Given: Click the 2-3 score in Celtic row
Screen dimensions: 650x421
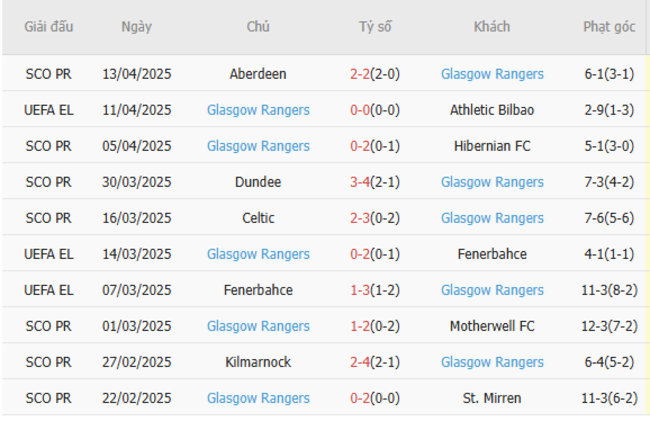Looking at the screenshot, I should pyautogui.click(x=360, y=218).
